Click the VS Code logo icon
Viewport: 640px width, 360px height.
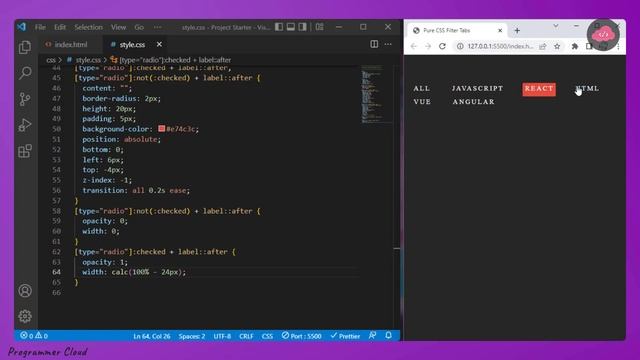pos(21,27)
